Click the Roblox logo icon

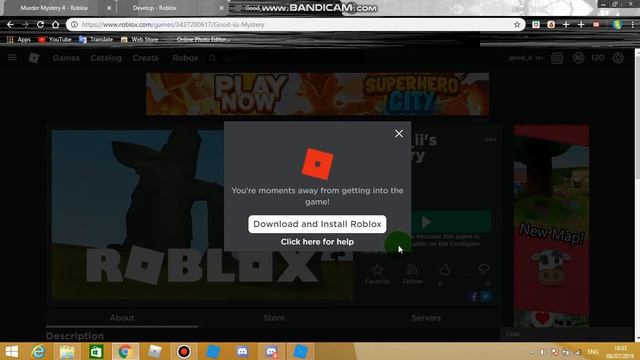click(x=34, y=58)
